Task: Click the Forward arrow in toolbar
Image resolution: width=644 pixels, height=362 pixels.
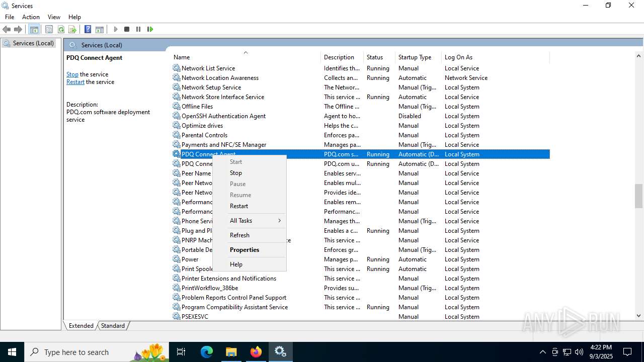Action: point(18,29)
